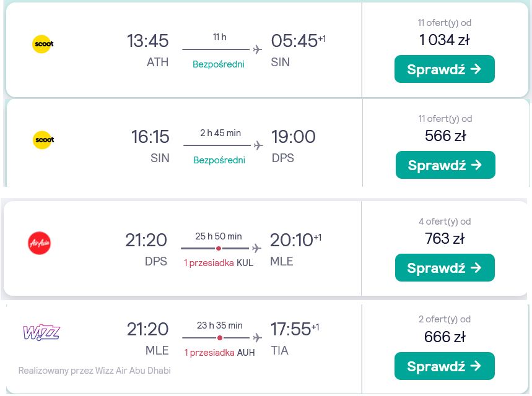Click the plane icon on the ATH–SIN route
The image size is (532, 396).
coord(258,49)
